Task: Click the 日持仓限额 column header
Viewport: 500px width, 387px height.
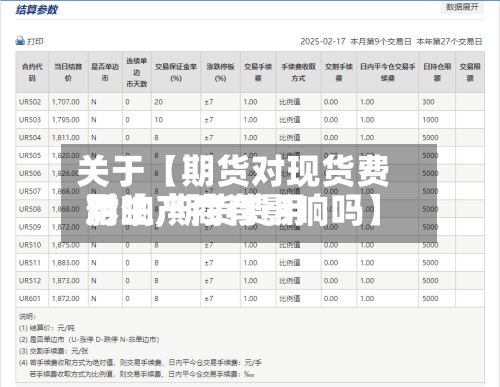Action: [437, 72]
